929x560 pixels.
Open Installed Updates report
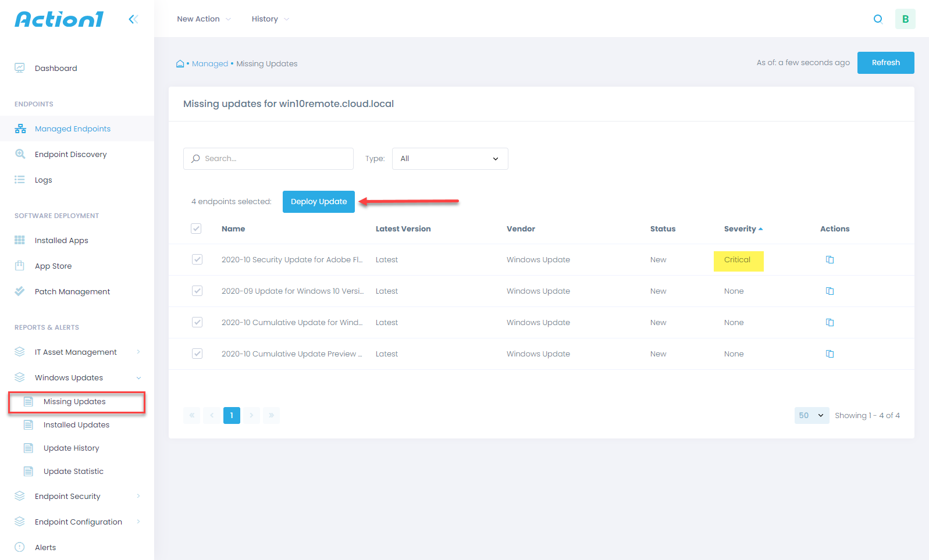(76, 425)
